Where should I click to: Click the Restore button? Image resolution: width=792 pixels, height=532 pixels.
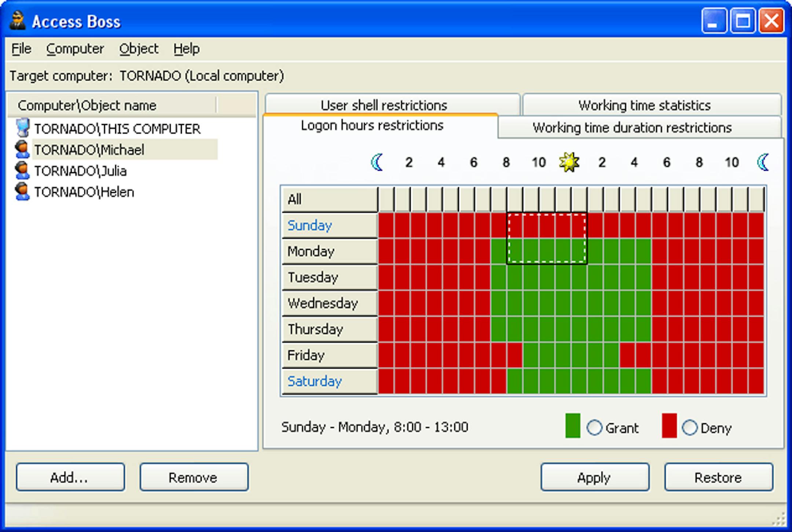click(719, 477)
